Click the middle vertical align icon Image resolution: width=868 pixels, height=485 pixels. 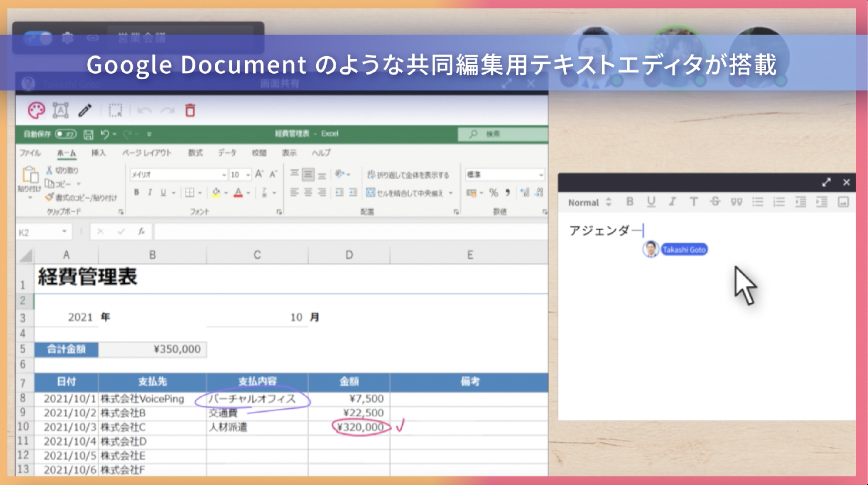click(x=308, y=175)
